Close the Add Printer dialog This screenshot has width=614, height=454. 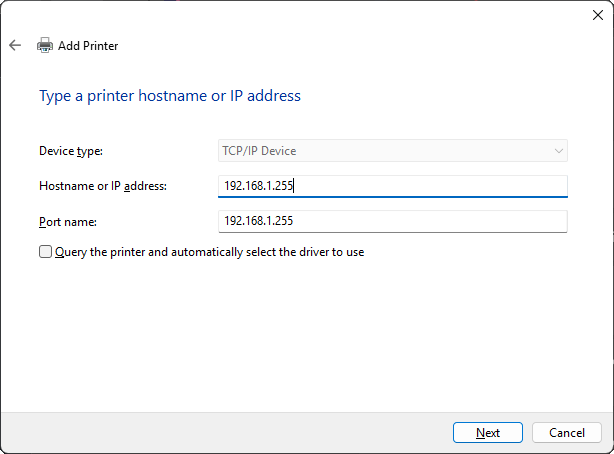(598, 15)
